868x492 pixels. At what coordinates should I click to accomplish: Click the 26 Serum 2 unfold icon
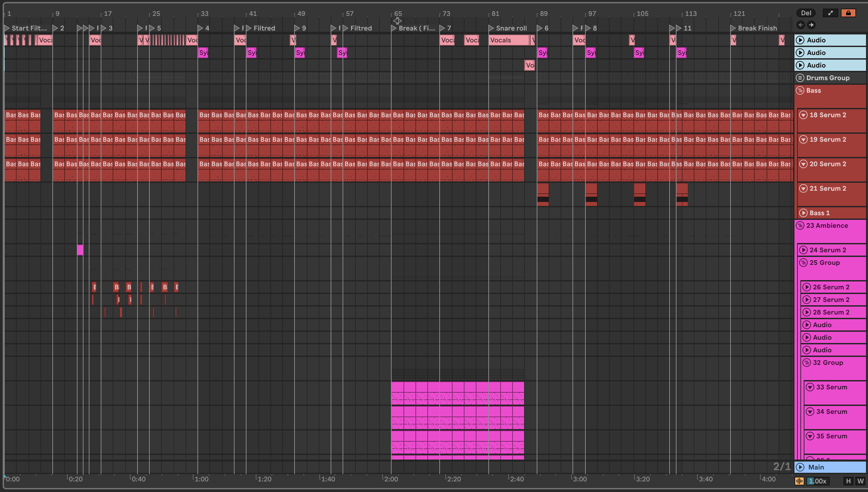click(807, 287)
